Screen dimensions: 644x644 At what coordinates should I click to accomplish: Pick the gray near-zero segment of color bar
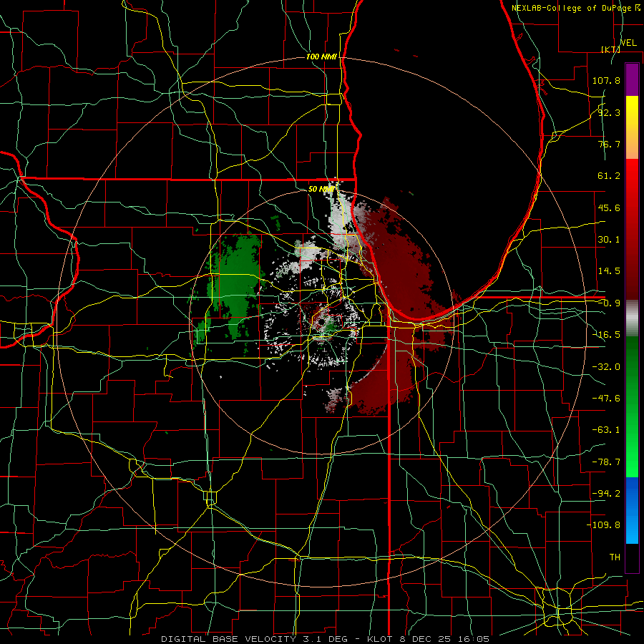(x=632, y=318)
